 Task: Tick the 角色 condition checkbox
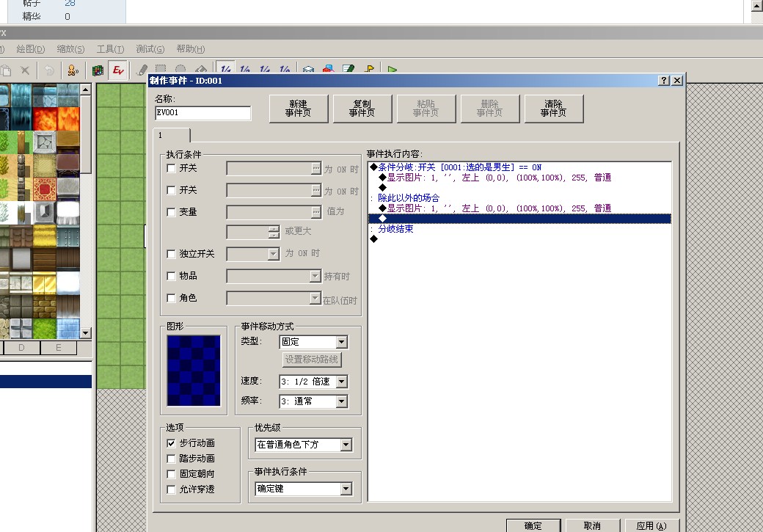(x=171, y=298)
